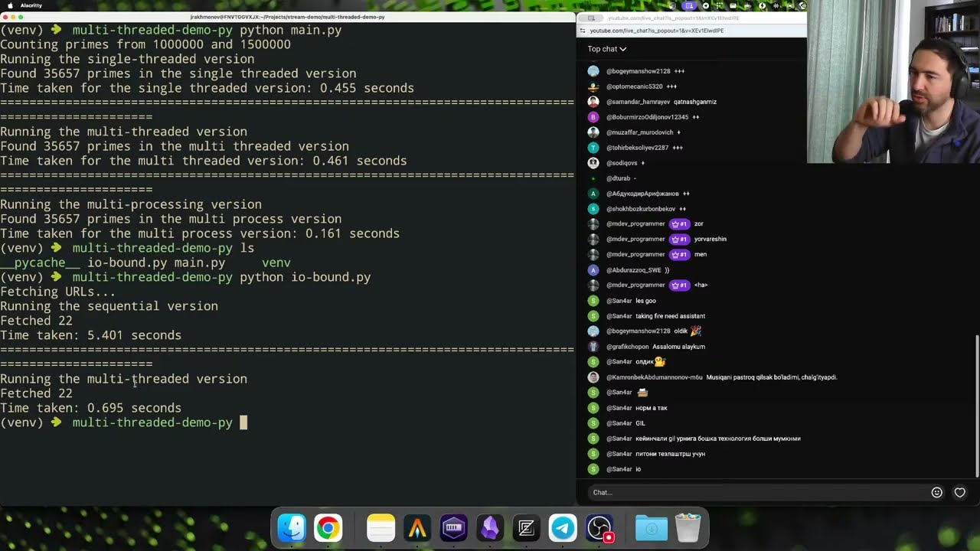Click the avatar of @samandar_hamrayev

point(593,102)
